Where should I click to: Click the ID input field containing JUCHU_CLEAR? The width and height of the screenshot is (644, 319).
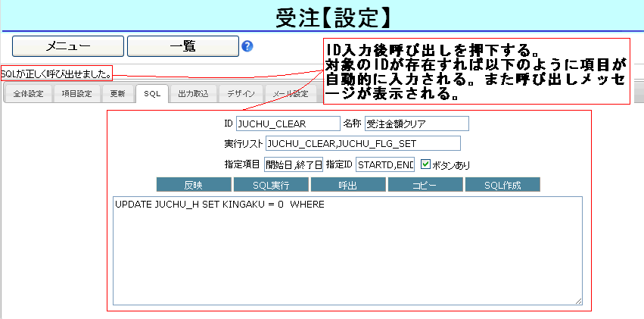(288, 124)
